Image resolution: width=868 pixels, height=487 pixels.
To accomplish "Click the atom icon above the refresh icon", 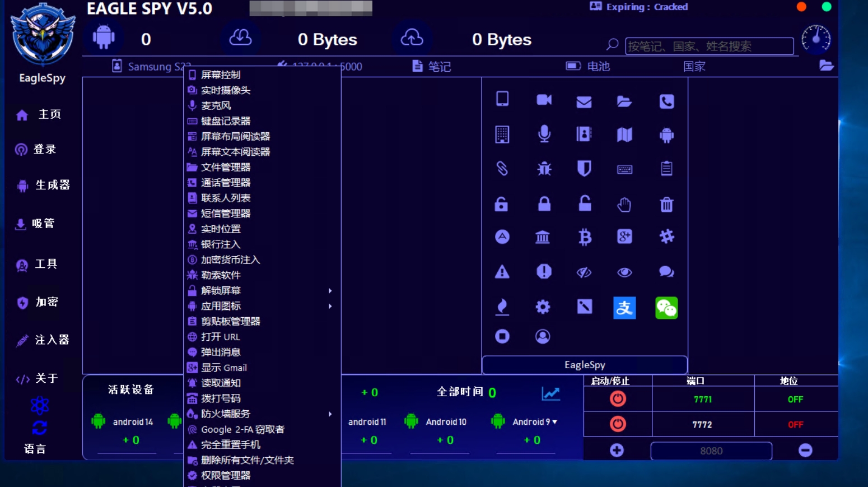I will [40, 405].
